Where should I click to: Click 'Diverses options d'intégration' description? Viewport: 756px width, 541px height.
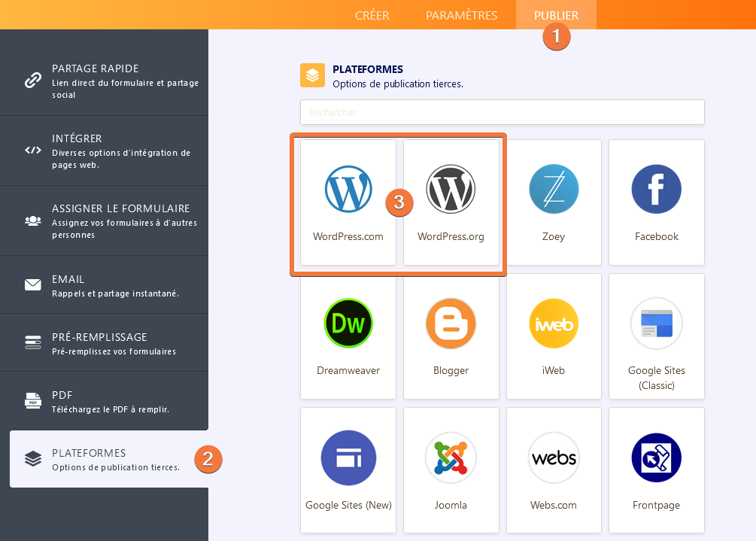click(121, 159)
